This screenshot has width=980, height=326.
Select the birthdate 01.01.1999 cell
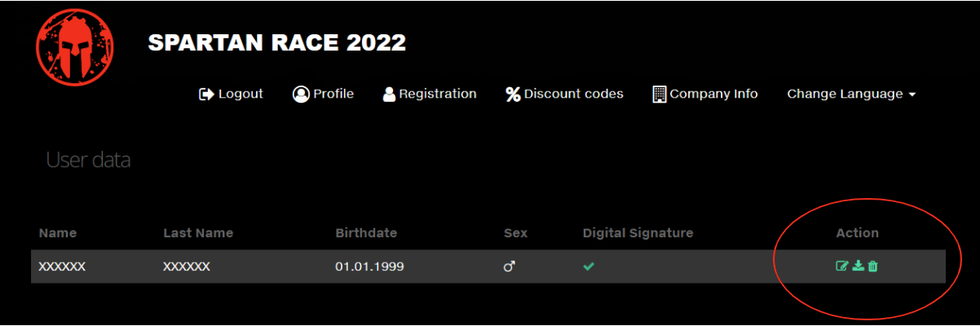click(369, 267)
